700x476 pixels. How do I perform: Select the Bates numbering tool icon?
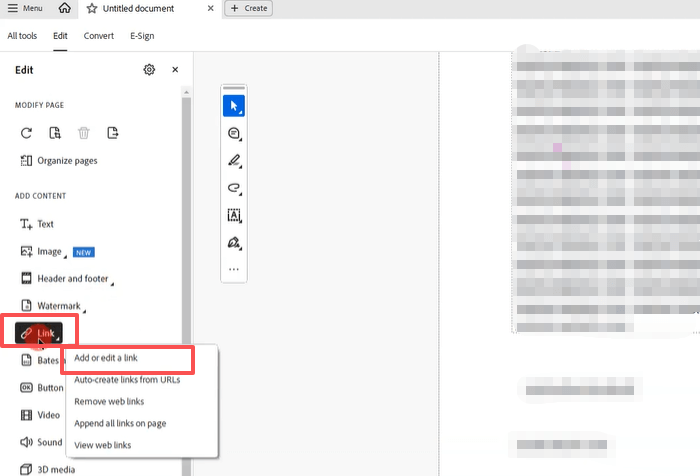27,360
